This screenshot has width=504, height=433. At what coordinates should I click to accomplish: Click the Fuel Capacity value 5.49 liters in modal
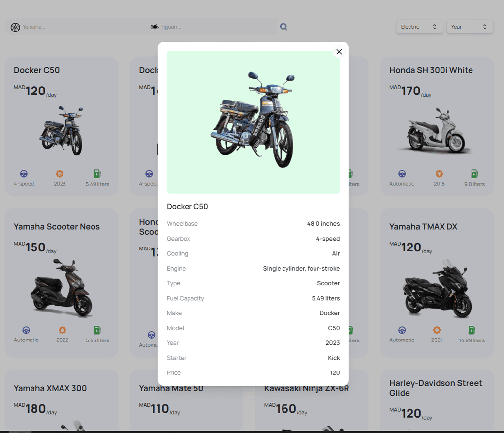tap(326, 298)
